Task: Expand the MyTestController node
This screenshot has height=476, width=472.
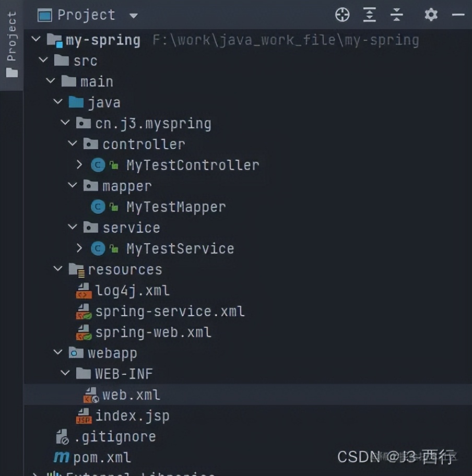Action: (x=79, y=165)
